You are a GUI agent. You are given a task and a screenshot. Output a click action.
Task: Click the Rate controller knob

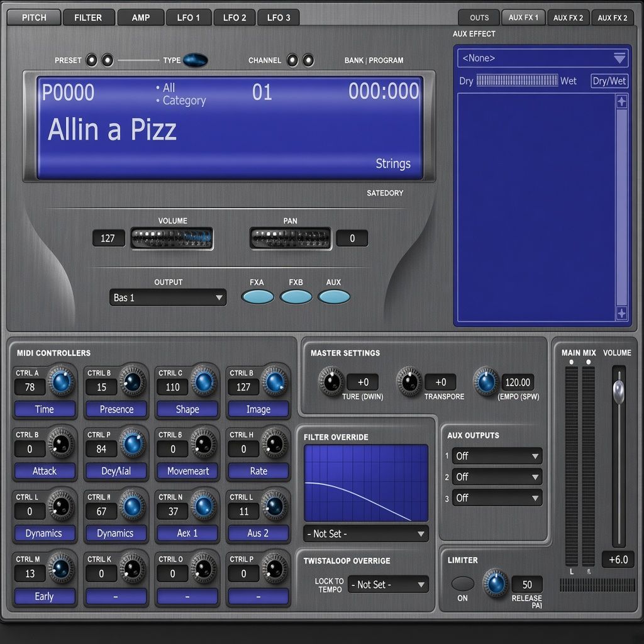click(x=274, y=444)
